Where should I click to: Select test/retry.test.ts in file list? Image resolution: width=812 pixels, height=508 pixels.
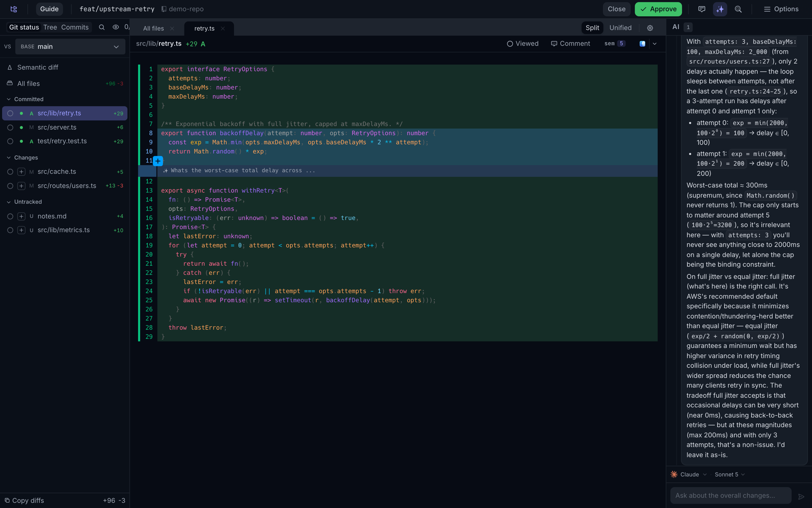coord(65,141)
